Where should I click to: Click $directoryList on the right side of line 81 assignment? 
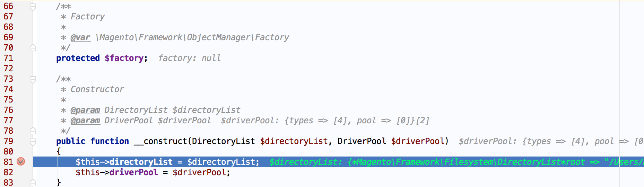[x=221, y=162]
